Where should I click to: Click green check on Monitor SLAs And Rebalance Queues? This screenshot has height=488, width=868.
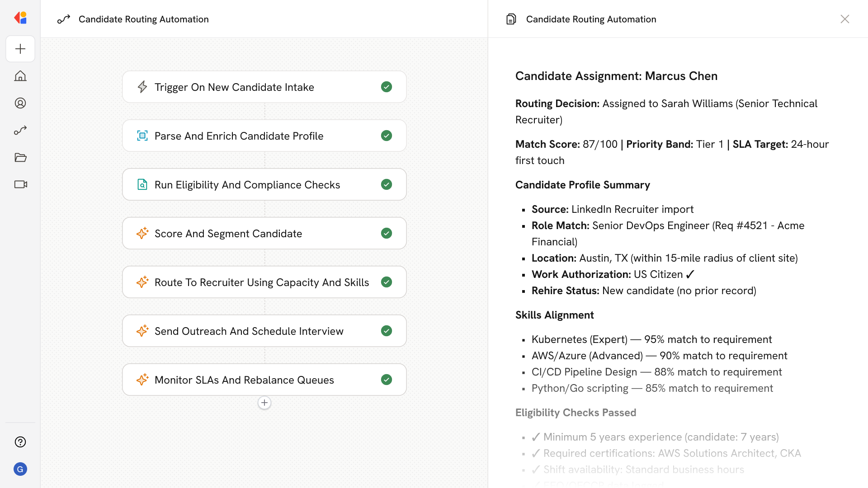coord(387,380)
